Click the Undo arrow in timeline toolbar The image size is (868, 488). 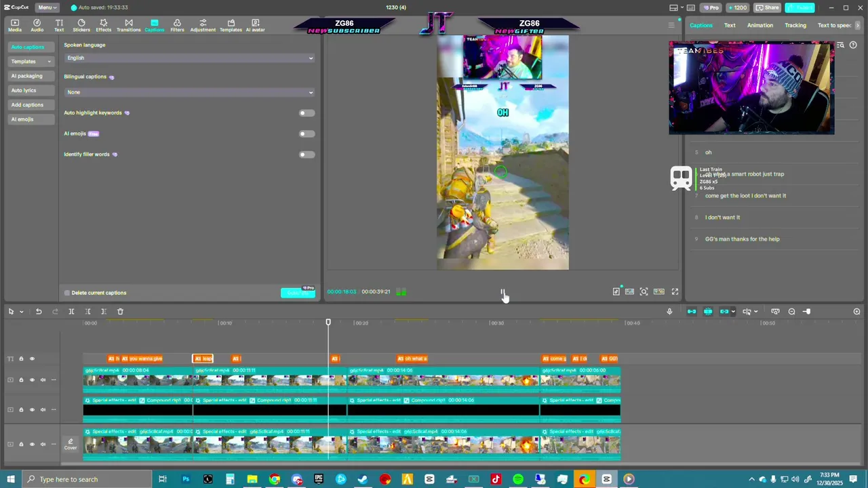coord(39,311)
